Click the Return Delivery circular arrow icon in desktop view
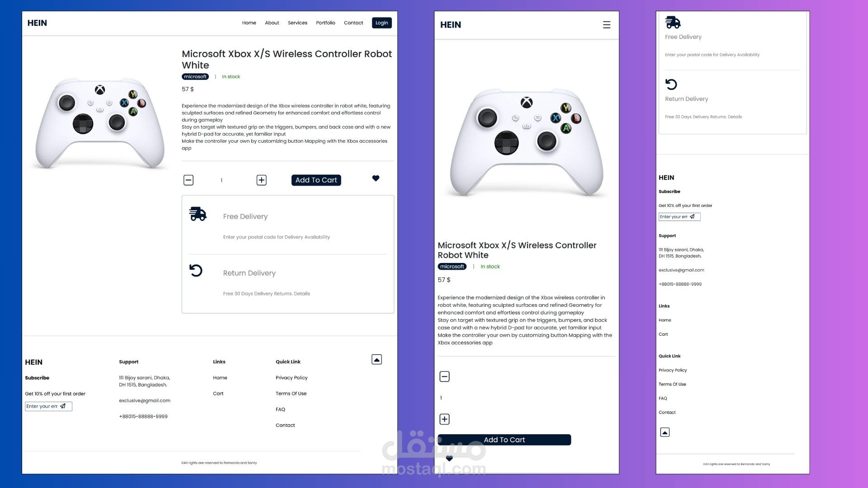Image resolution: width=868 pixels, height=488 pixels. 196,271
